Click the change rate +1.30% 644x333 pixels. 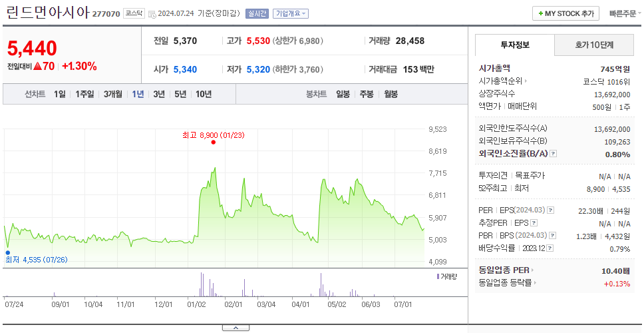79,66
